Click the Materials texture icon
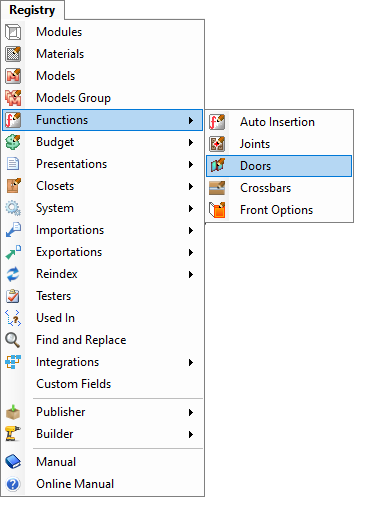Image resolution: width=378 pixels, height=524 pixels. tap(13, 54)
